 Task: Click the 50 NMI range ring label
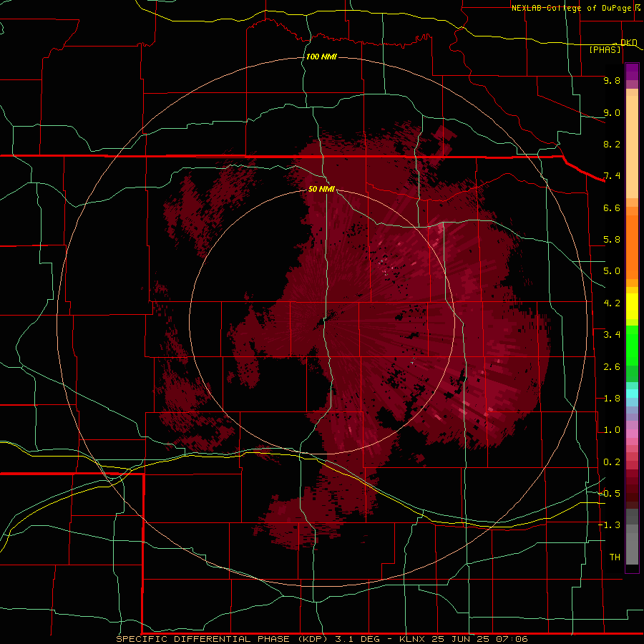pos(321,189)
